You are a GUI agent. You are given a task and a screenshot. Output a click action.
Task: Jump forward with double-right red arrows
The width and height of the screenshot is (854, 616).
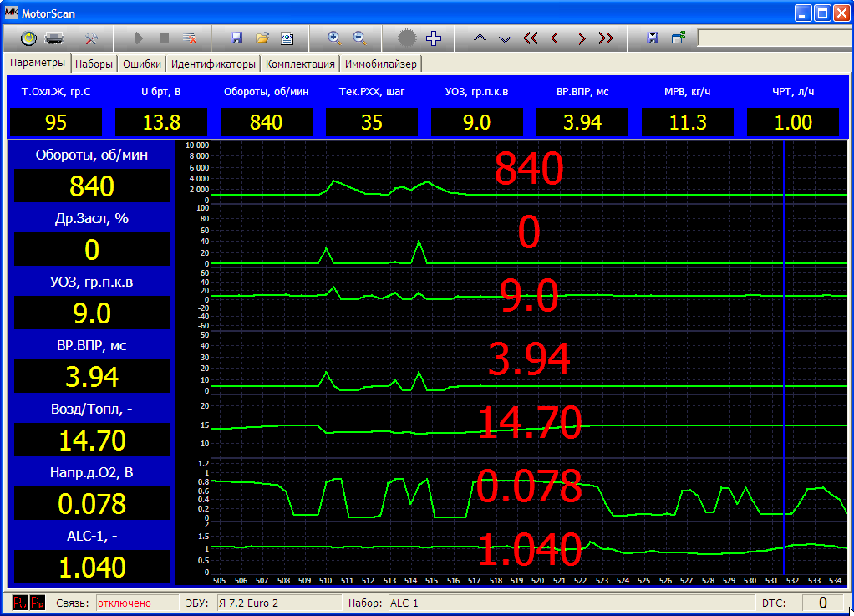coord(606,38)
